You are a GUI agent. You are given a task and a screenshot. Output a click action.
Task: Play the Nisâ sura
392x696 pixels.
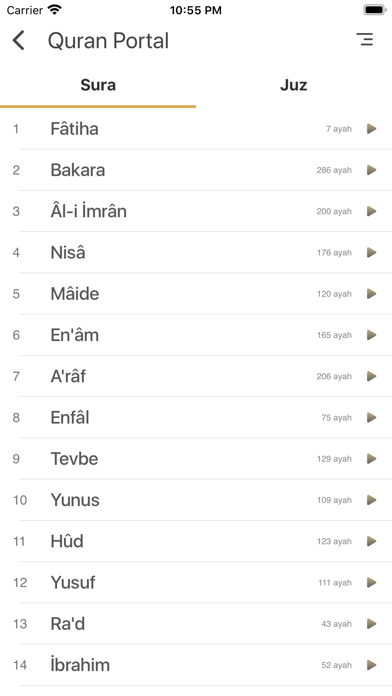(372, 253)
